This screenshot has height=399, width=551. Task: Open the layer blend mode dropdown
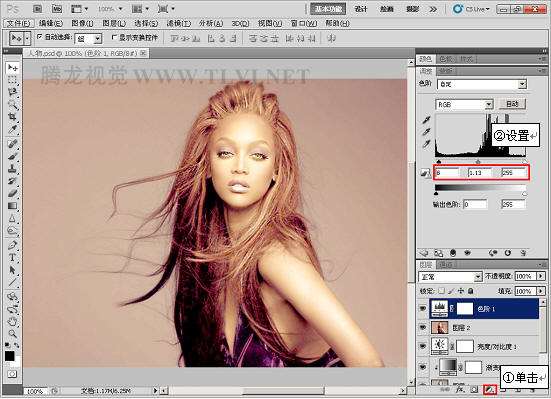478,277
